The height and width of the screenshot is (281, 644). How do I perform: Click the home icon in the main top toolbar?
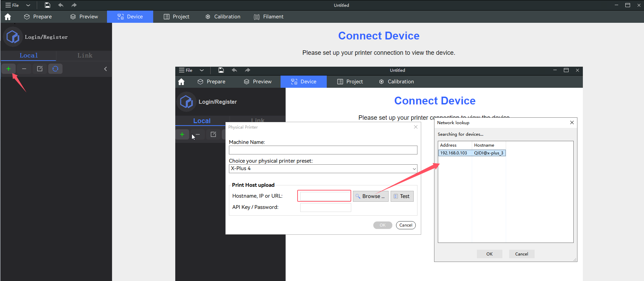[8, 17]
